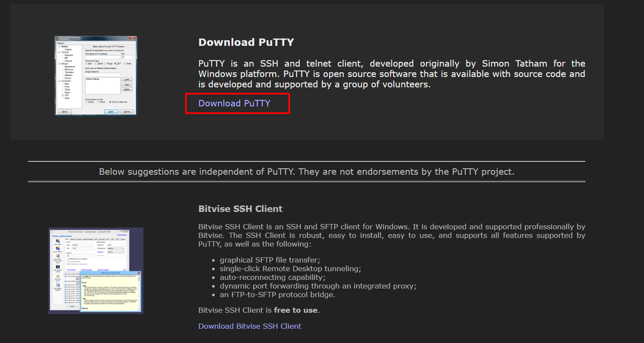The width and height of the screenshot is (644, 343).
Task: Click the Host Name field in PuTTY screenshot
Action: (102, 57)
